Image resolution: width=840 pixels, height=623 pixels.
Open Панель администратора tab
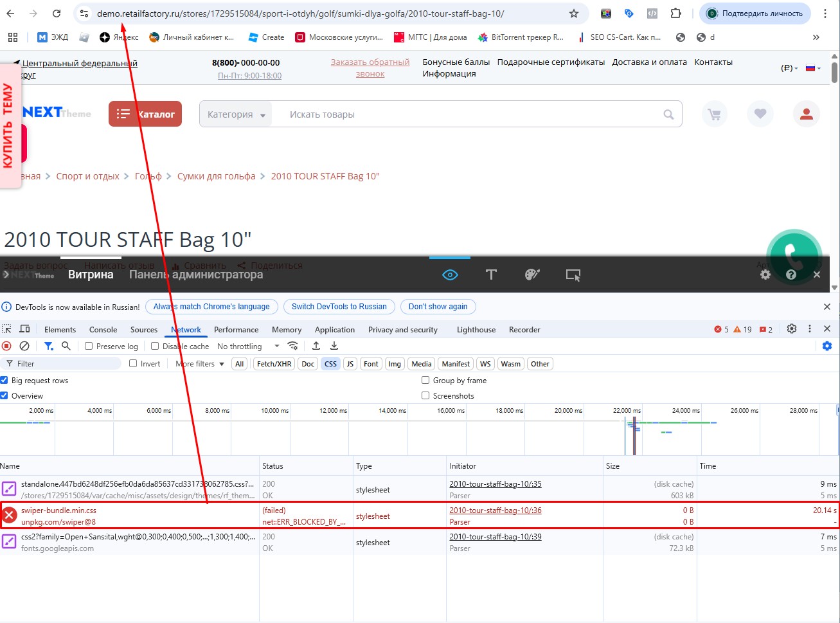(x=196, y=275)
